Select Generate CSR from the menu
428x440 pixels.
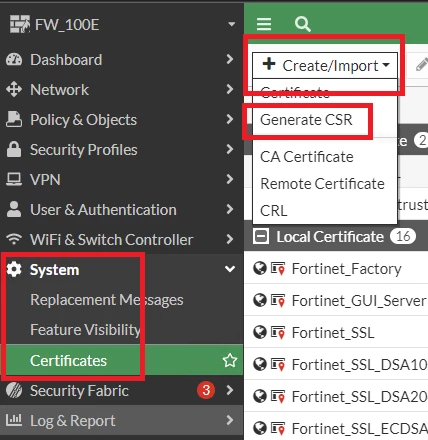(306, 120)
